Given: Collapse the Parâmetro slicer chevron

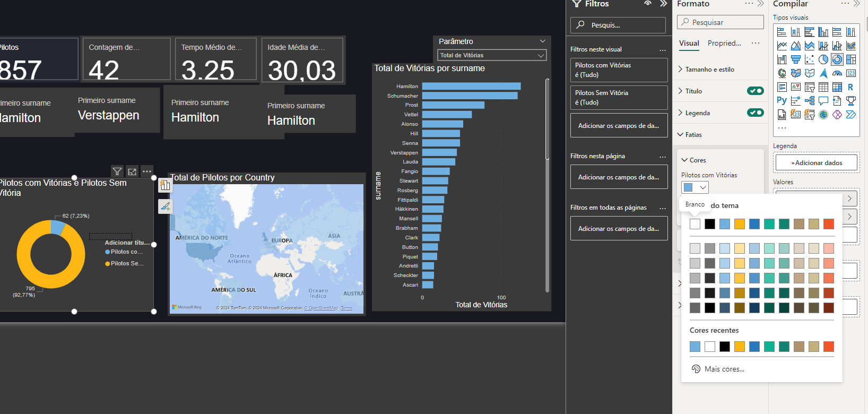Looking at the screenshot, I should click(543, 41).
